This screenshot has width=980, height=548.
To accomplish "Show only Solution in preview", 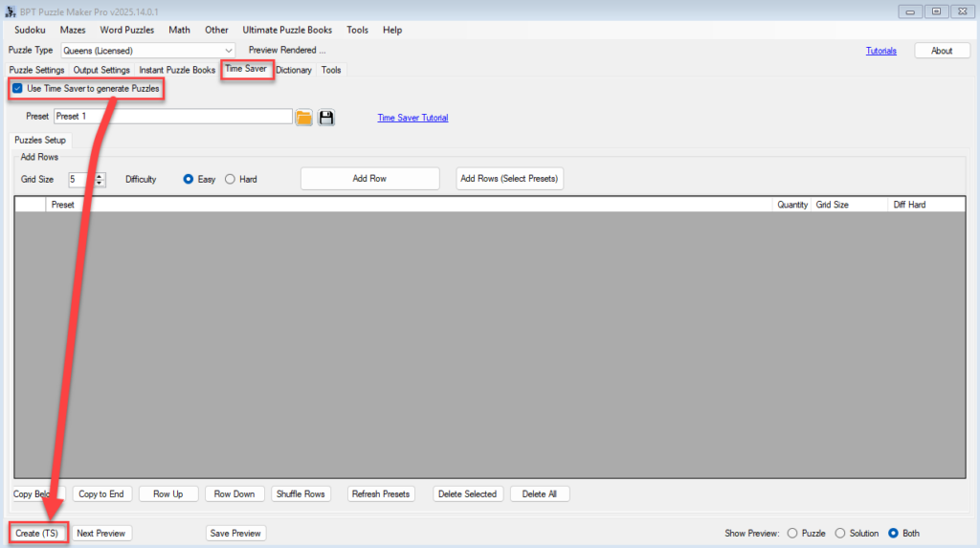I will (840, 533).
